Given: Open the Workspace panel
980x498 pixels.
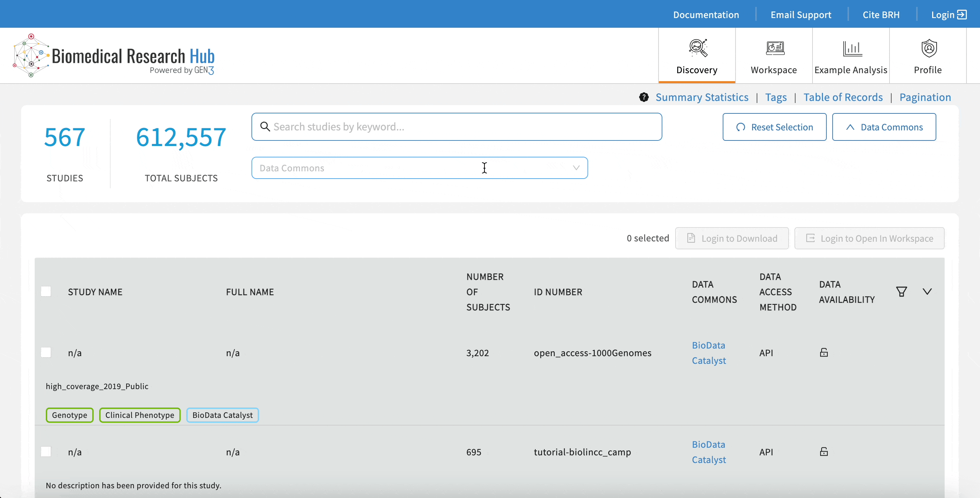Looking at the screenshot, I should pos(774,55).
